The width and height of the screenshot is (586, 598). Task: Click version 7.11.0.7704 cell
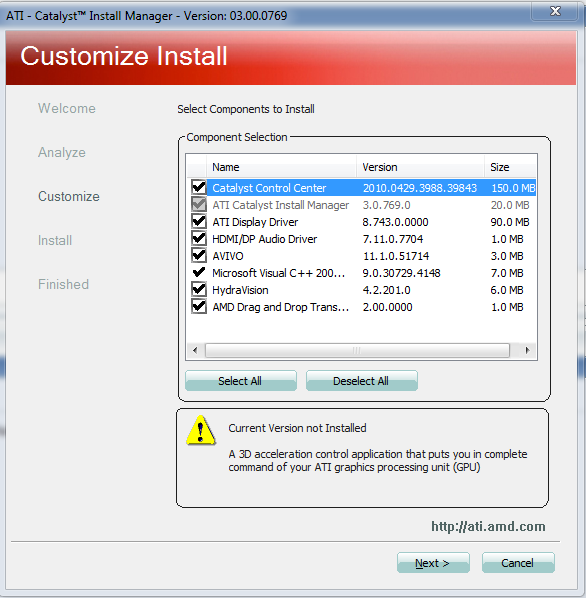[x=393, y=239]
